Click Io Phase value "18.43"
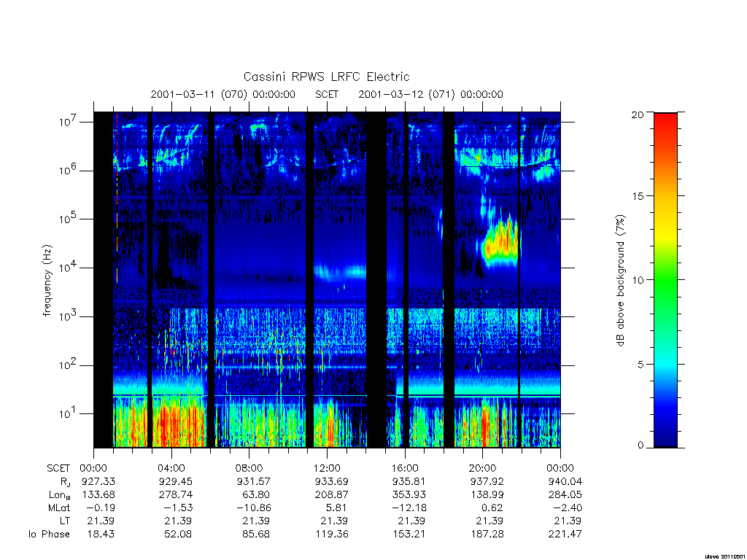 [101, 534]
